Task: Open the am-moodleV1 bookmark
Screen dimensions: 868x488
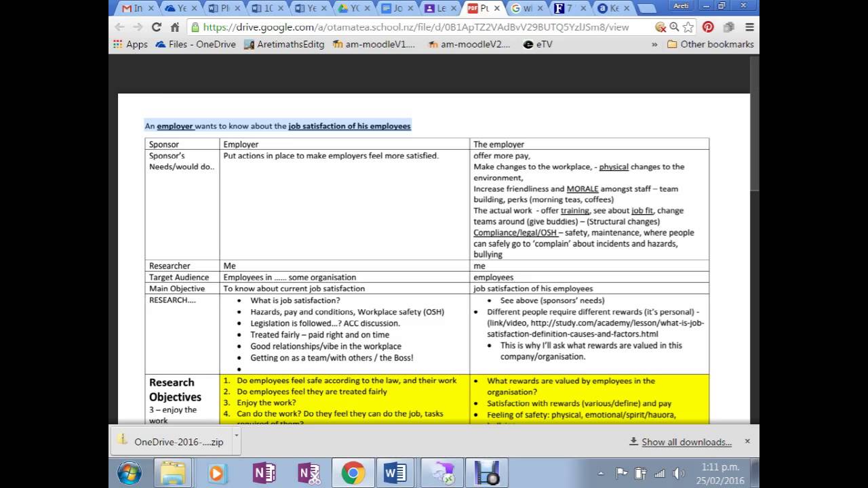Action: [x=374, y=44]
